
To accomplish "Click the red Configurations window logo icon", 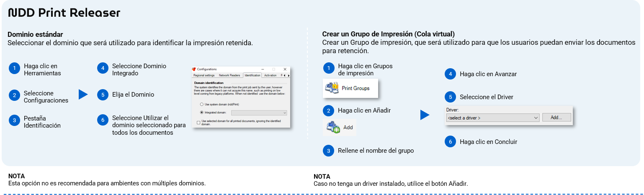I will tap(194, 69).
